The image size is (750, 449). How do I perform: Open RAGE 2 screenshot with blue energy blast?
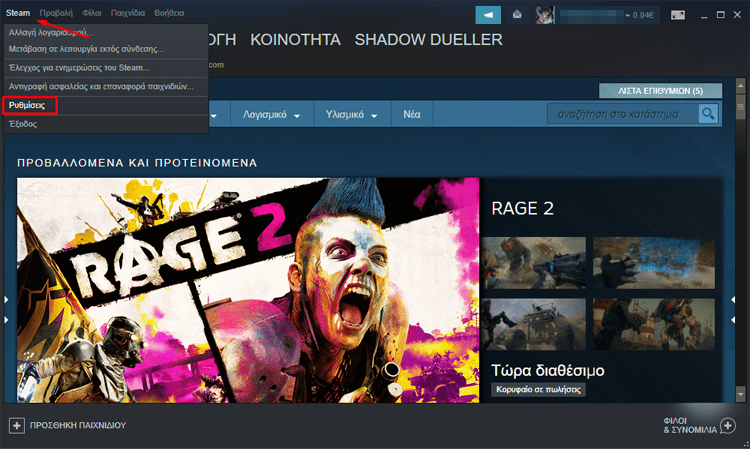tap(654, 263)
